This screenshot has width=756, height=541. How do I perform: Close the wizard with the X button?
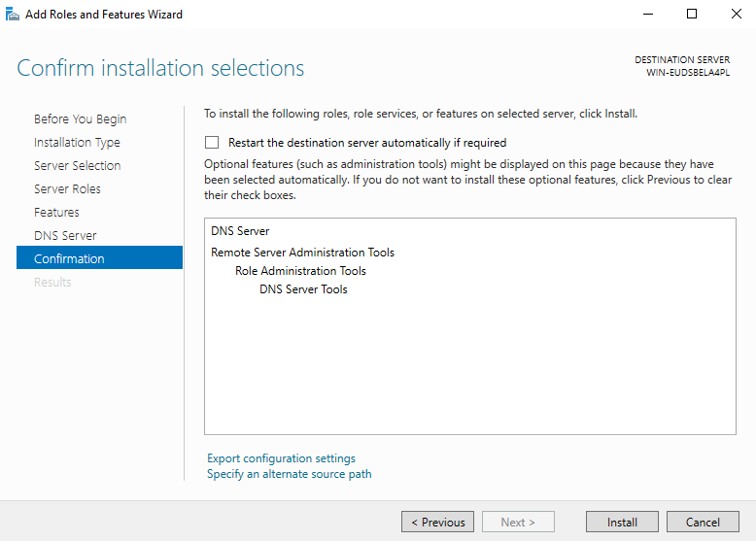(x=735, y=14)
